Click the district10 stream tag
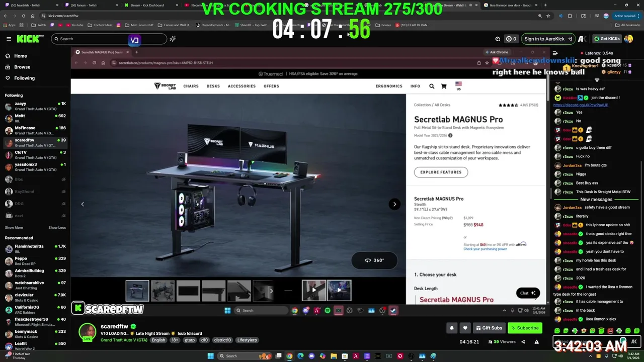This screenshot has width=644, height=362. coord(222,340)
